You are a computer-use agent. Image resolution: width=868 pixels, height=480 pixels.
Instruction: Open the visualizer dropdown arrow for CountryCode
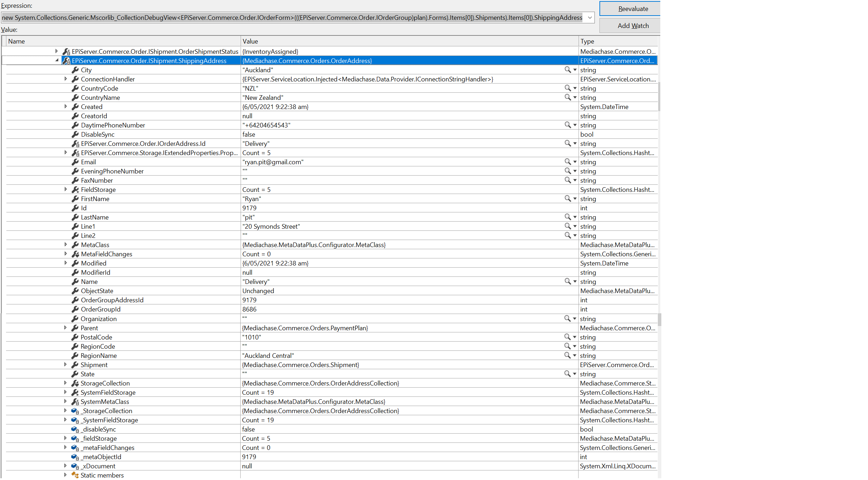[575, 88]
